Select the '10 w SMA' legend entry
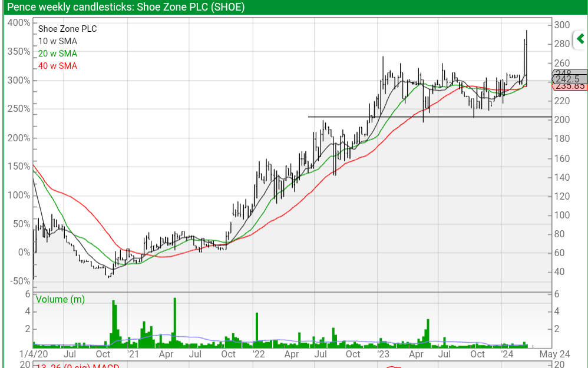 tap(58, 41)
